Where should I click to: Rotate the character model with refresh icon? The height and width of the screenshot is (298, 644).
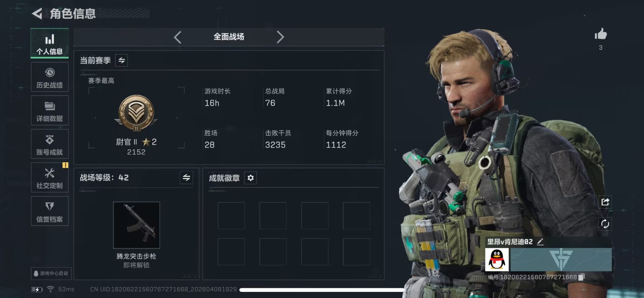[605, 224]
